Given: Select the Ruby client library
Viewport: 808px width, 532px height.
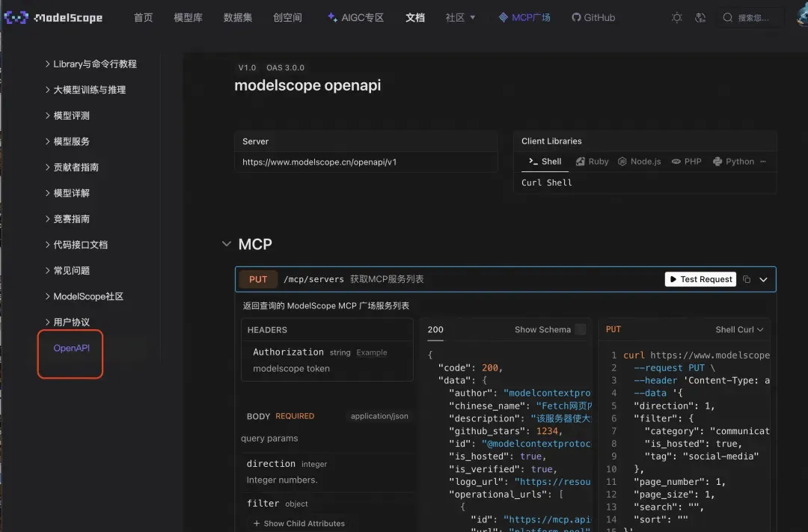Looking at the screenshot, I should click(x=592, y=162).
